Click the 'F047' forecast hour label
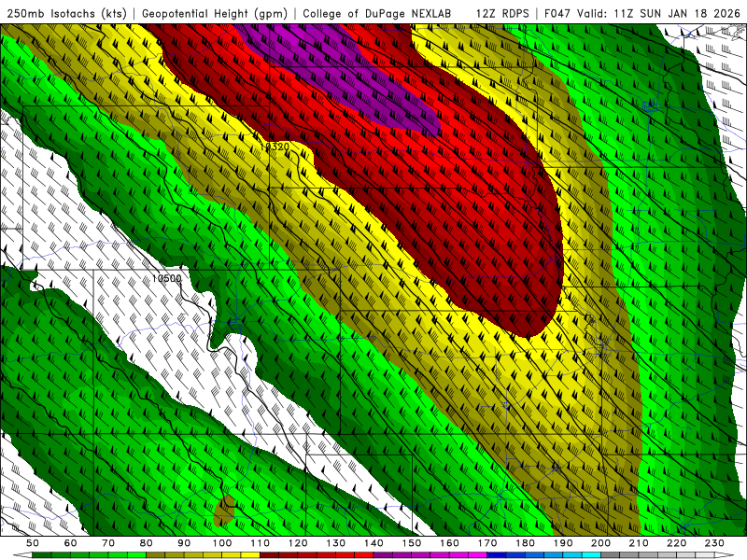The height and width of the screenshot is (560, 747). [x=557, y=14]
